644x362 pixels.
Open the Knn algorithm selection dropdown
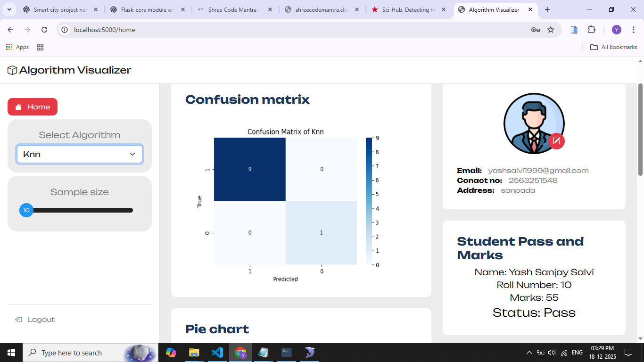tap(79, 154)
